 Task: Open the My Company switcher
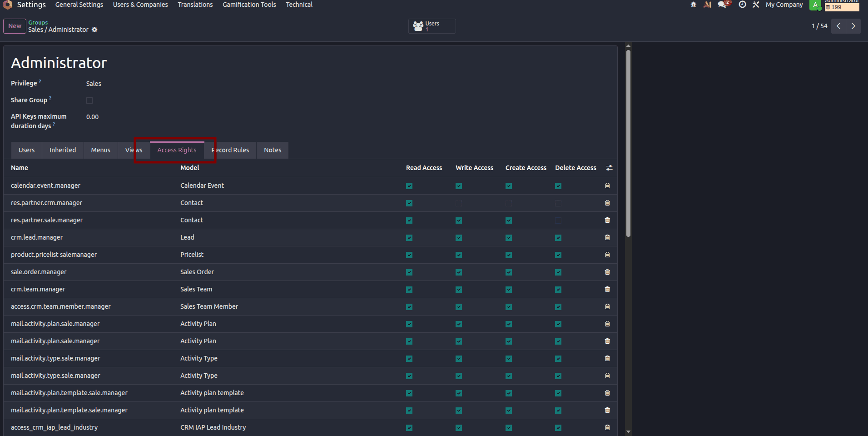tap(784, 5)
